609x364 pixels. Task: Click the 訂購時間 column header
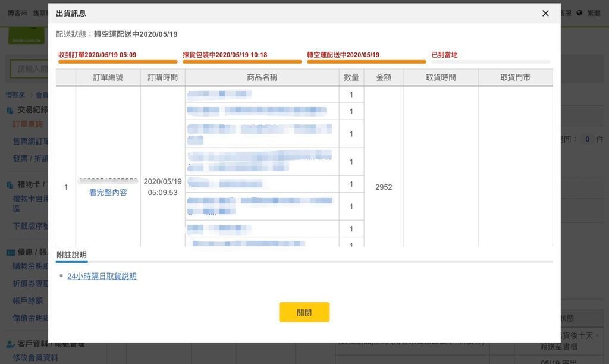coord(163,77)
